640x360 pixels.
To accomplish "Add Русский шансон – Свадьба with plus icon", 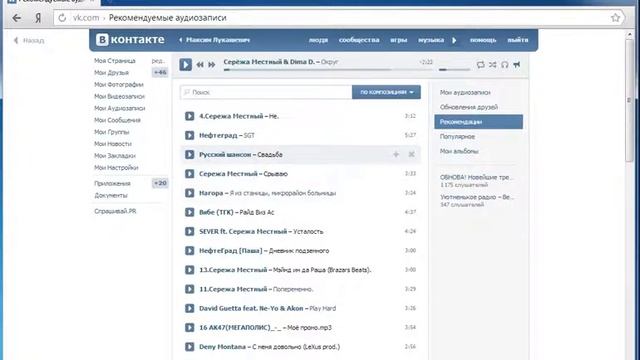I will click(x=396, y=154).
